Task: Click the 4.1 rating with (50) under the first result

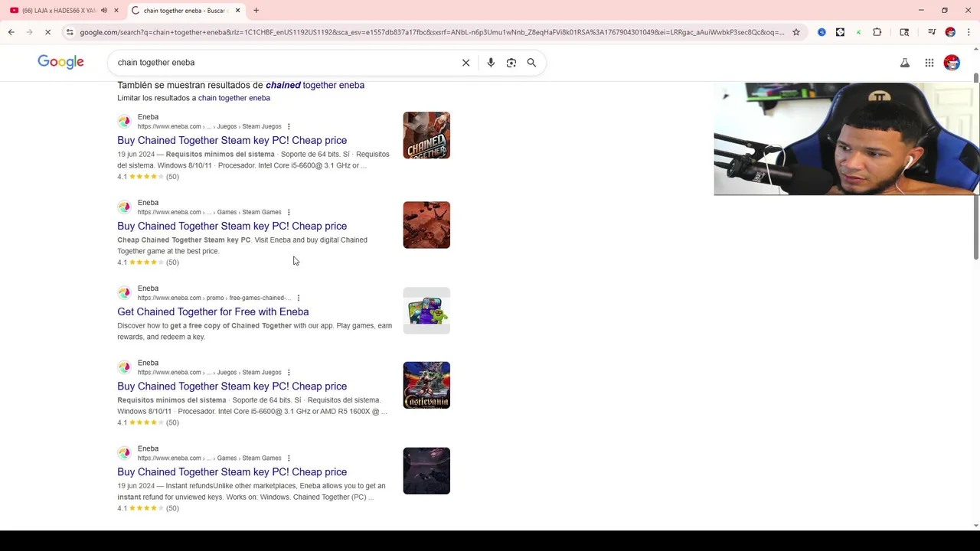Action: pos(148,177)
